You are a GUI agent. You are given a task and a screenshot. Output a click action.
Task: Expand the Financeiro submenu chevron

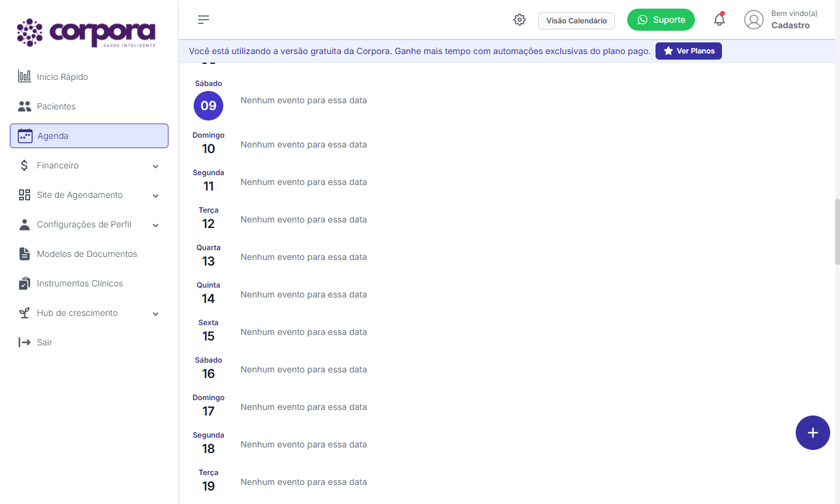(156, 166)
